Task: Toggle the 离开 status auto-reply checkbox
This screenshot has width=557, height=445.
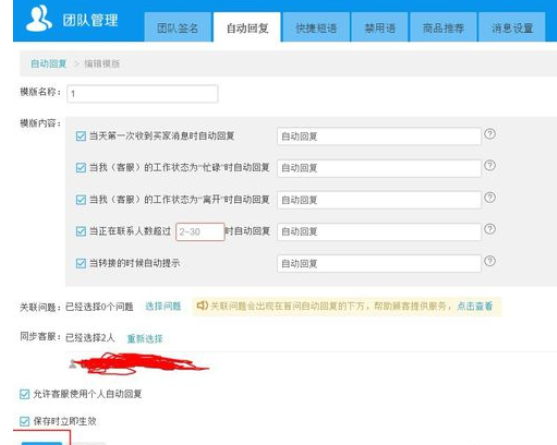Action: (x=81, y=200)
